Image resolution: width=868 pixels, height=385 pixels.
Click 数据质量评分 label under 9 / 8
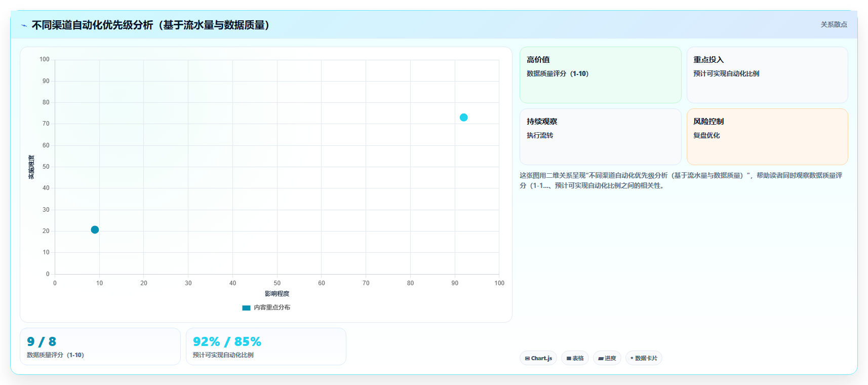(55, 355)
